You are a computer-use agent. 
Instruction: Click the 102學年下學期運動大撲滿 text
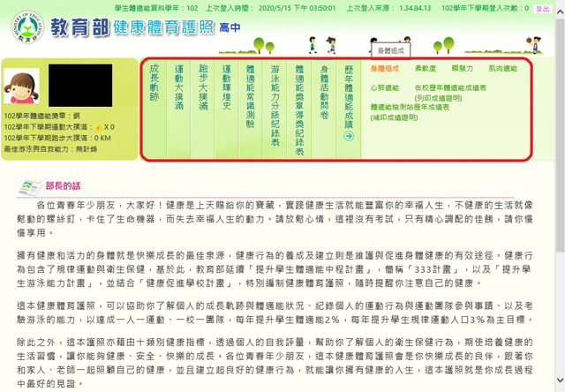[49, 127]
